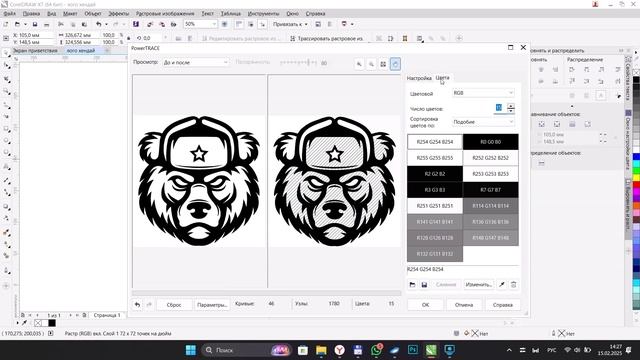Select the R0 G0 B0 black swatch
This screenshot has width=640, height=360.
pyautogui.click(x=491, y=142)
